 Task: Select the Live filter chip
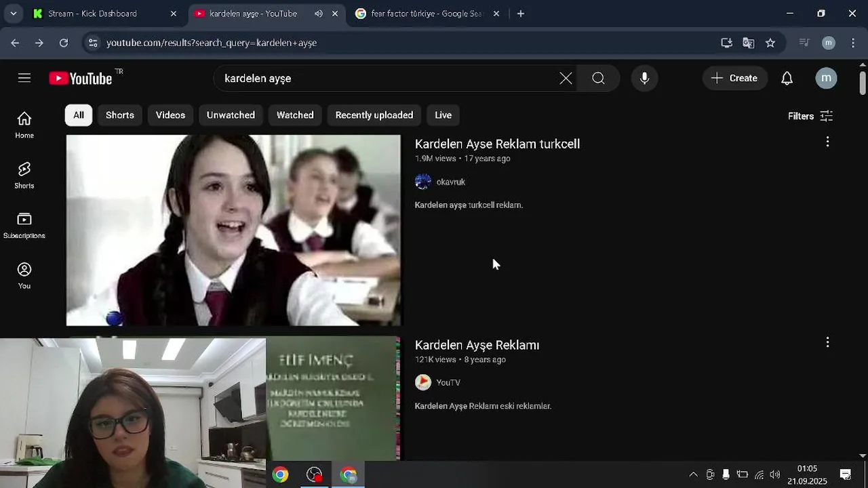443,115
